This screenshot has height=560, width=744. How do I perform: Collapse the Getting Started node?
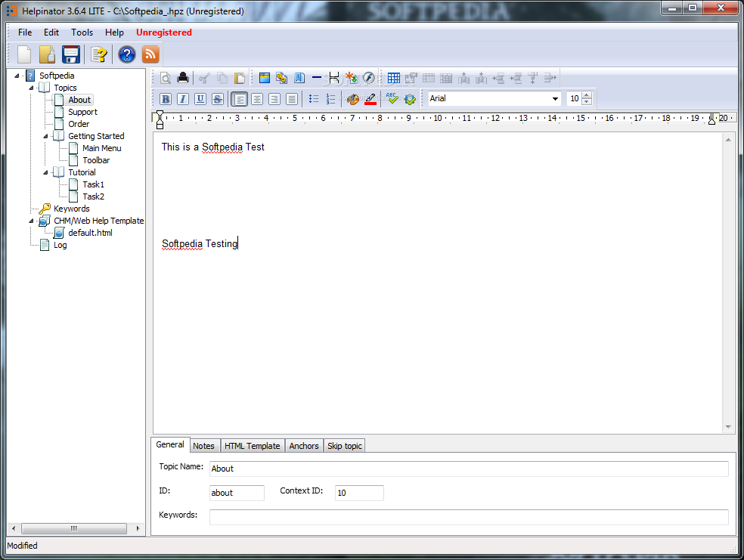(x=45, y=136)
